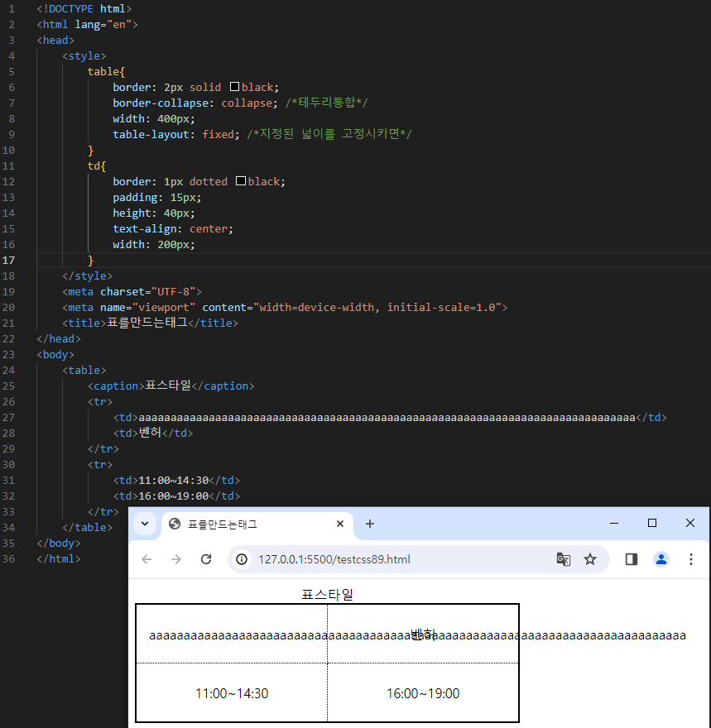Click the DOCTYPE declaration on line 1
The height and width of the screenshot is (728, 711).
tap(84, 9)
